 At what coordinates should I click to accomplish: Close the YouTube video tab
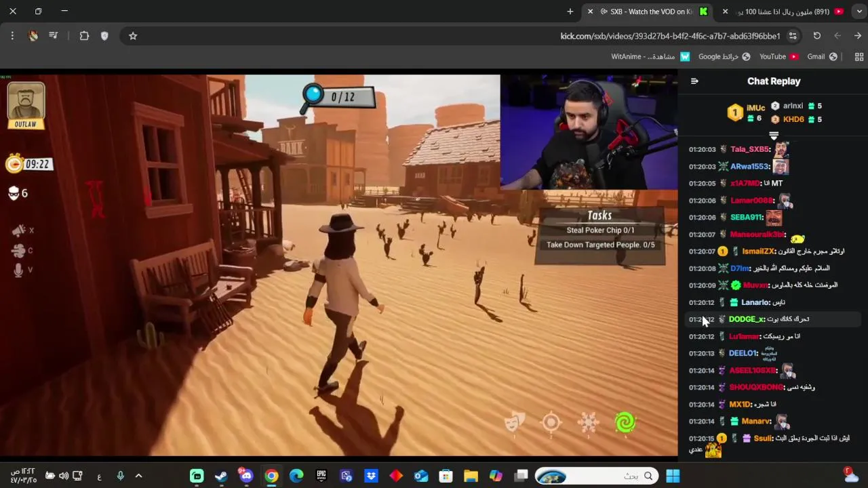click(725, 12)
